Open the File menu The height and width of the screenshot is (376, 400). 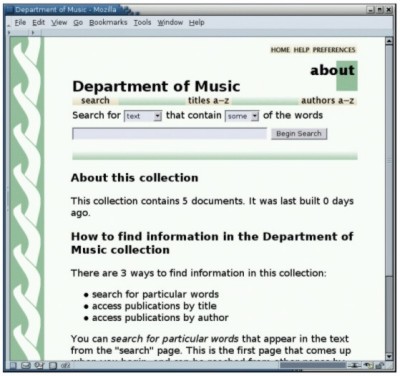coord(20,22)
